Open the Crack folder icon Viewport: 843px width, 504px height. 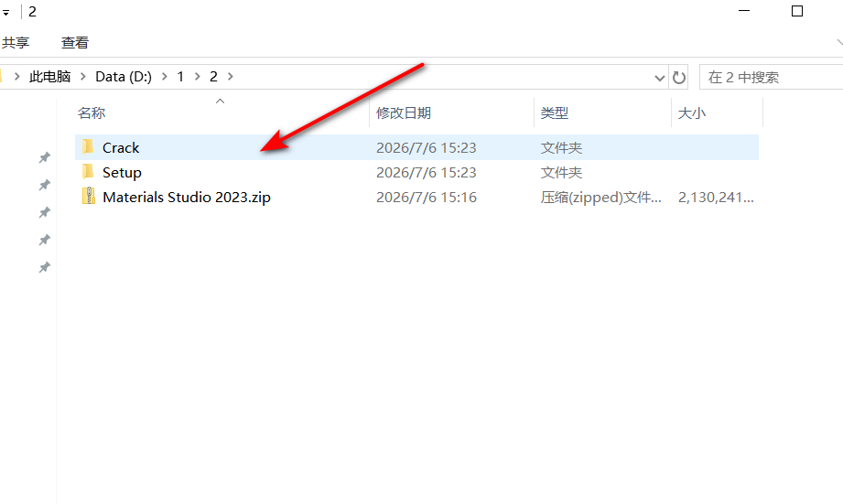[x=88, y=146]
